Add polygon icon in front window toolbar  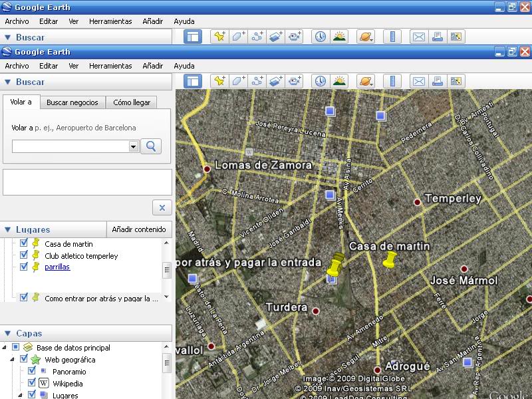tap(238, 81)
